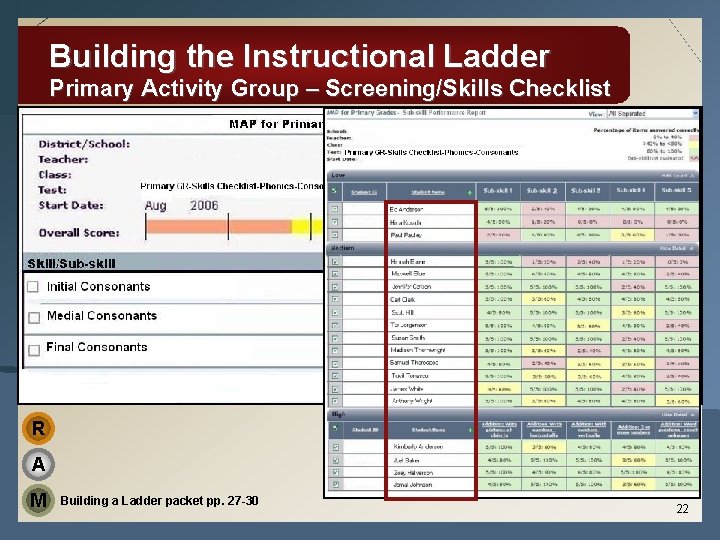
Task: Toggle select-all checkmark in High section header
Action: (x=335, y=428)
